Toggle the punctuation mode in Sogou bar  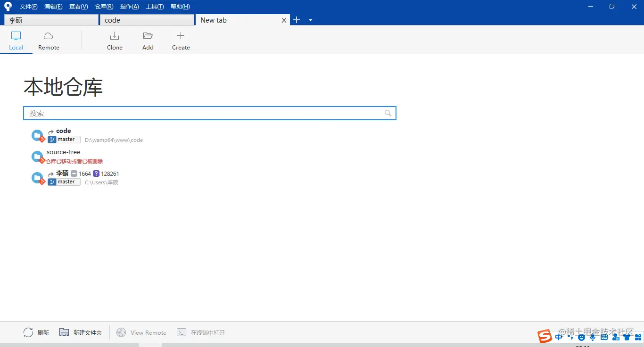(570, 337)
